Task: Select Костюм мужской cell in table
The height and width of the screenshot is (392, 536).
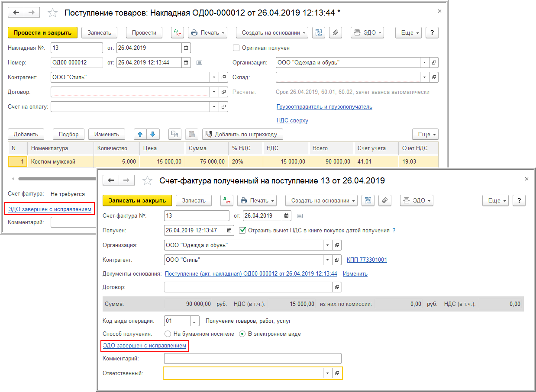Action: (x=61, y=162)
